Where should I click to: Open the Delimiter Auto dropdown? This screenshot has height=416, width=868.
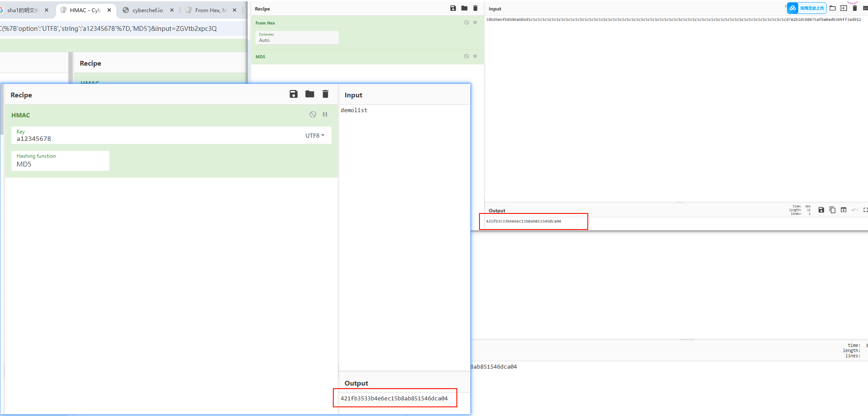pos(297,38)
